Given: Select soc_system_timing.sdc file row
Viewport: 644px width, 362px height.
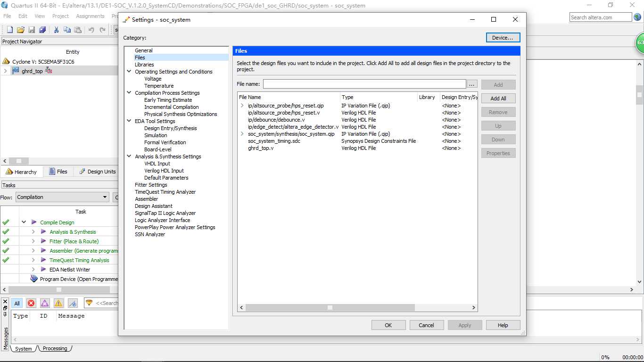Looking at the screenshot, I should coord(274,141).
